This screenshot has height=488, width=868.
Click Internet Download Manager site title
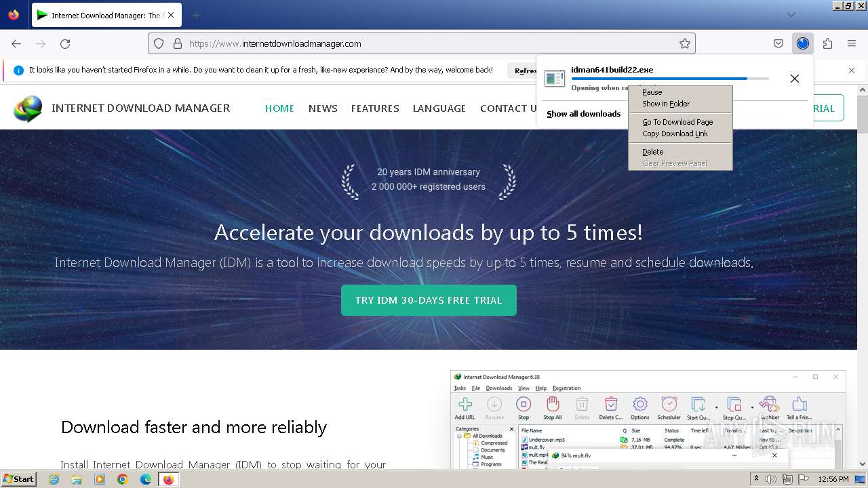[141, 108]
